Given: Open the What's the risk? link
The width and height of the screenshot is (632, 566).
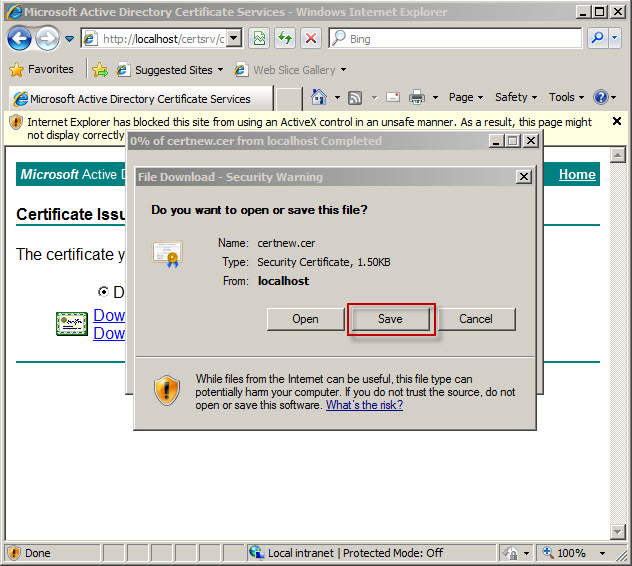Looking at the screenshot, I should tap(364, 405).
